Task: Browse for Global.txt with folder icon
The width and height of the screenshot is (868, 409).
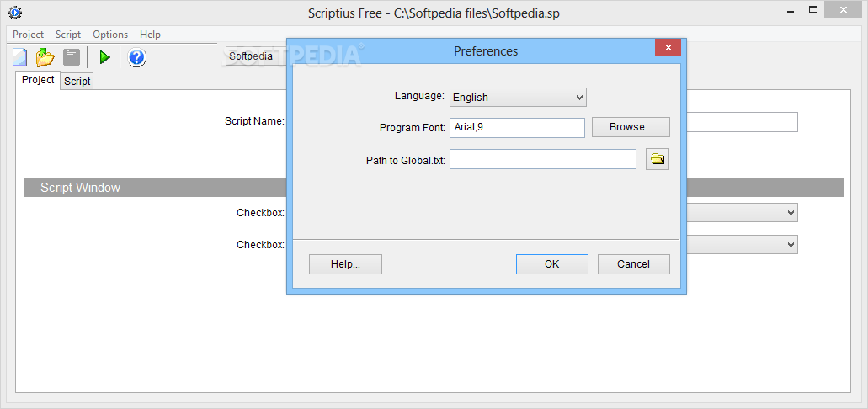Action: point(658,159)
